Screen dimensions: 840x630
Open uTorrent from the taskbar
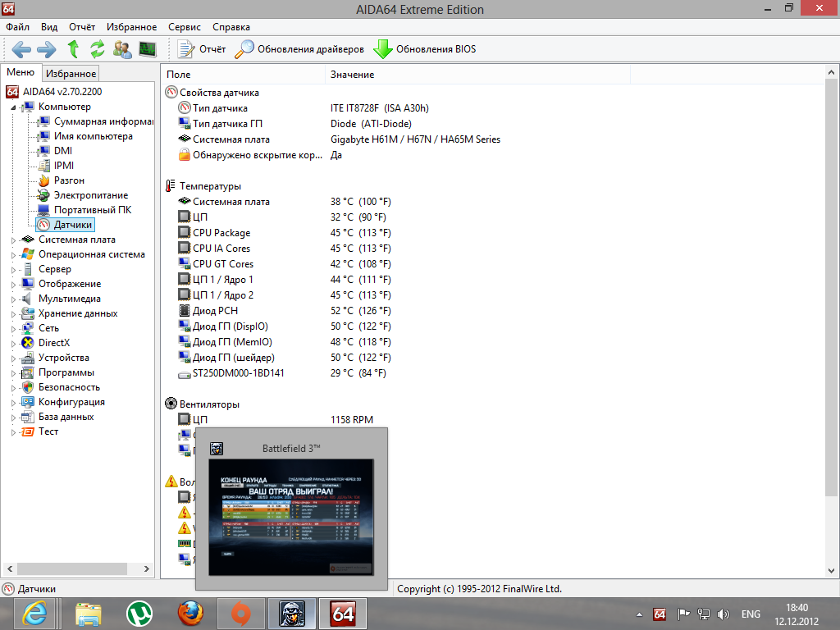pyautogui.click(x=139, y=614)
